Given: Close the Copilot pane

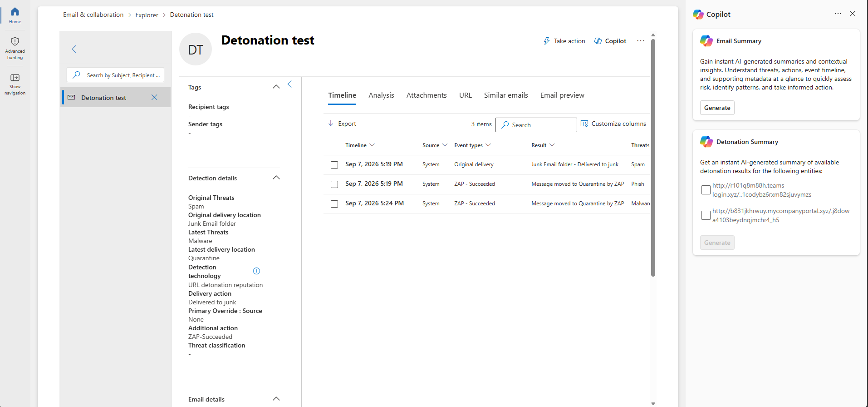Looking at the screenshot, I should pos(853,14).
